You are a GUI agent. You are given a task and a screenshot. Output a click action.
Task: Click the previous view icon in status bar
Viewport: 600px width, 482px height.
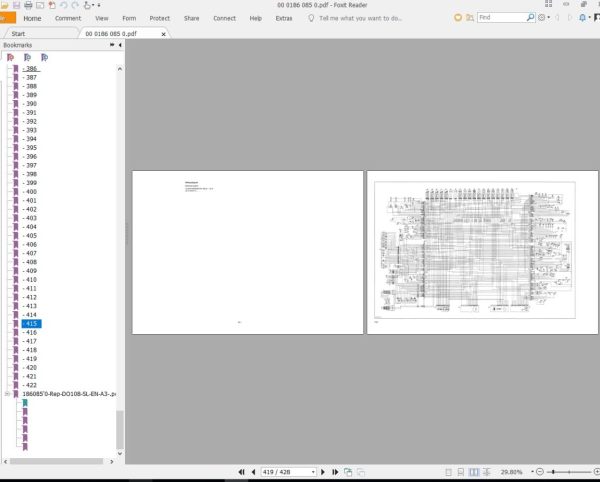tap(348, 472)
